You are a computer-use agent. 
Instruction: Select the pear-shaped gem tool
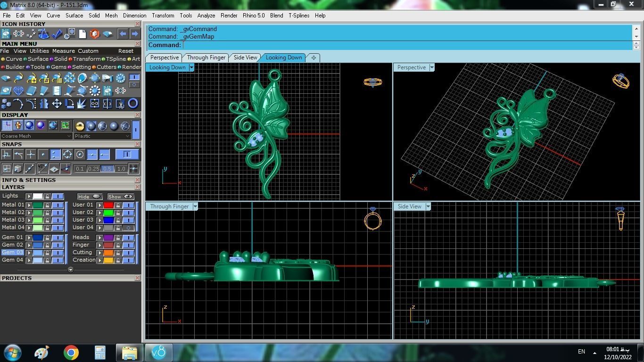coord(82,78)
